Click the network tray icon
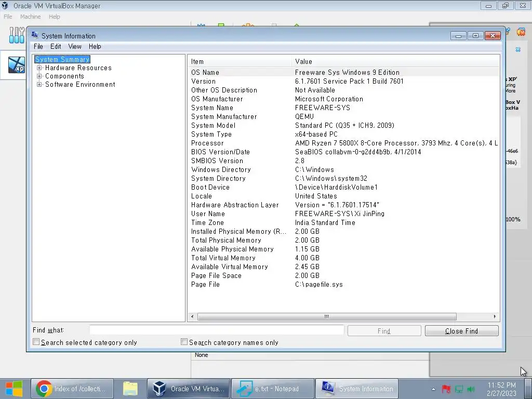The height and width of the screenshot is (399, 532). pyautogui.click(x=459, y=389)
